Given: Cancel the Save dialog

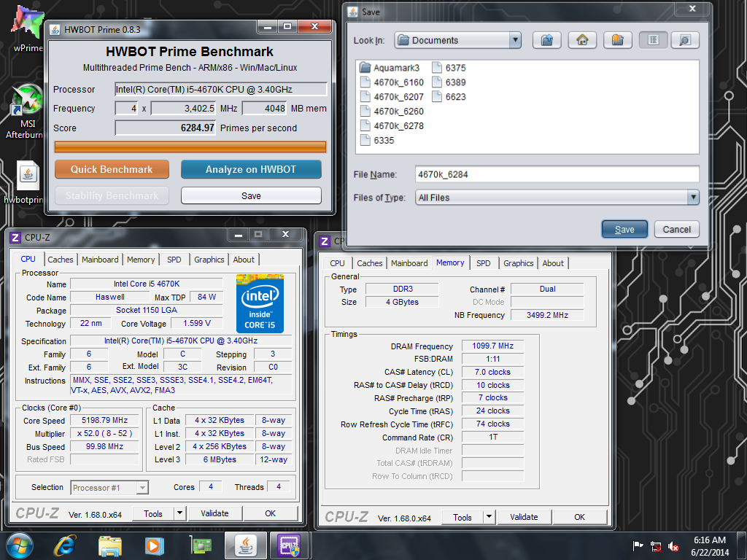Looking at the screenshot, I should pyautogui.click(x=676, y=230).
